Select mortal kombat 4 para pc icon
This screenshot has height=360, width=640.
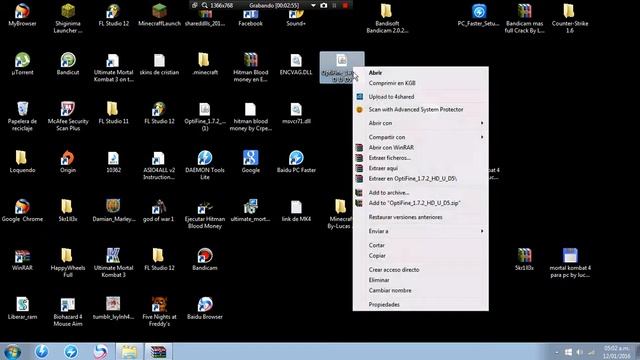(570, 263)
